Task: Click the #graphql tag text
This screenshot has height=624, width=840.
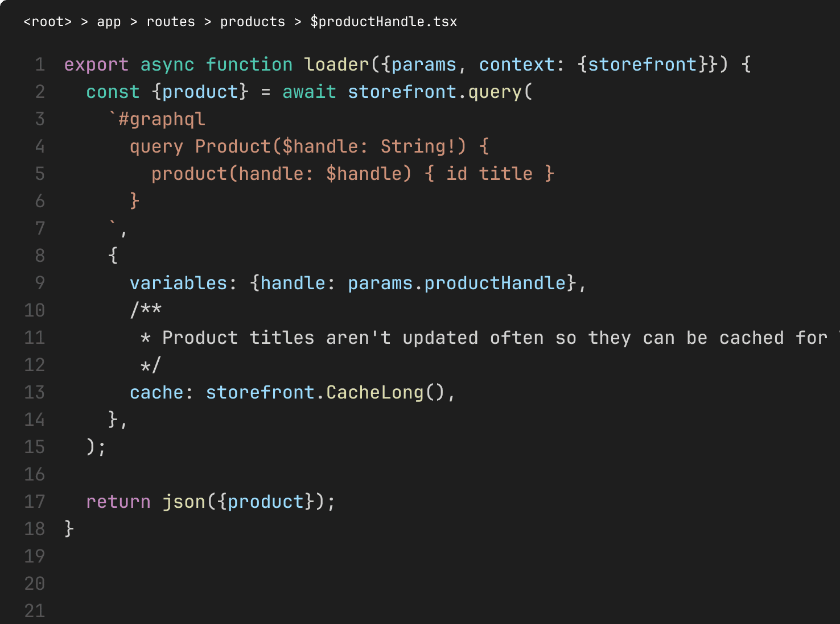Action: coord(162,119)
